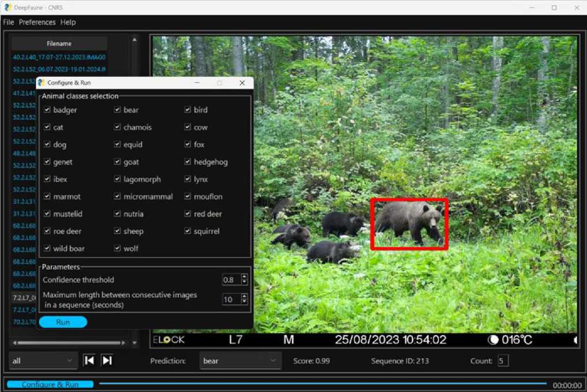Toggle the dog class checkbox
Image resolution: width=587 pixels, height=392 pixels.
47,144
